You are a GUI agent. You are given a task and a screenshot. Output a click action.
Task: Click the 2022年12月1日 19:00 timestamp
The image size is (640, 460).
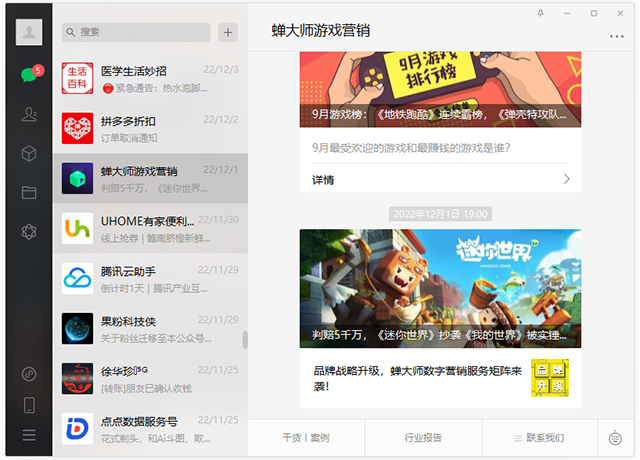[x=440, y=214]
